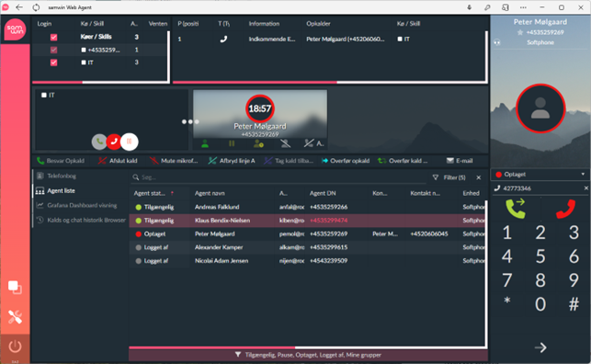The height and width of the screenshot is (364, 591).
Task: Sort by the Agent stat... column header
Action: pos(150,193)
